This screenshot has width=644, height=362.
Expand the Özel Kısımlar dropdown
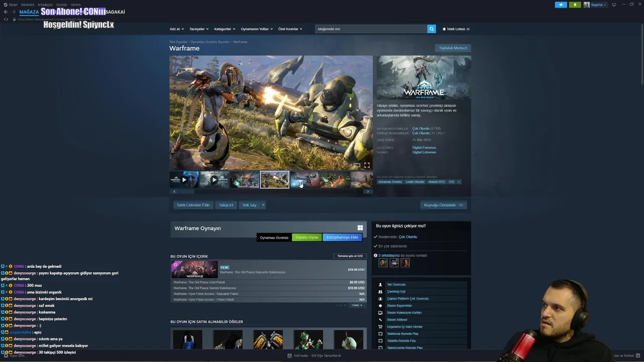(290, 29)
